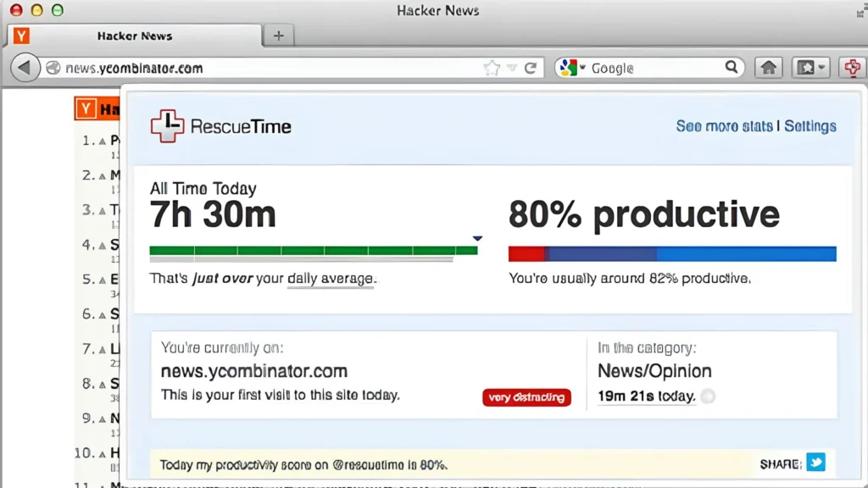
Task: Click the very distracting red badge
Action: [x=526, y=397]
